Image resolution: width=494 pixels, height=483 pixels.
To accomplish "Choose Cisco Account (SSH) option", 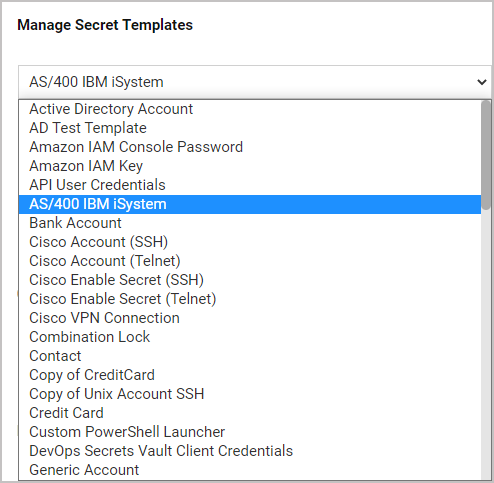I will 250,242.
